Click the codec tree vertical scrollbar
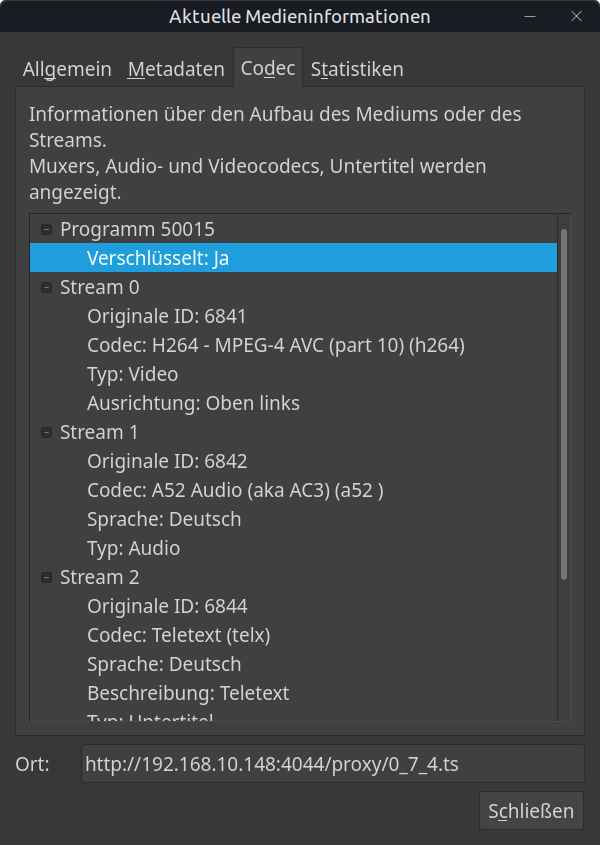Image resolution: width=600 pixels, height=845 pixels. pyautogui.click(x=564, y=400)
